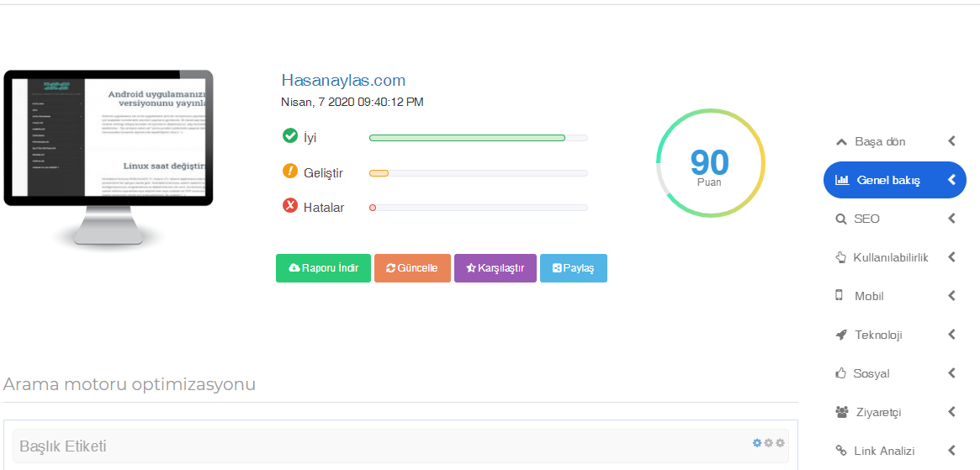
Task: Click the purple Karşılaştır button
Action: pos(495,268)
